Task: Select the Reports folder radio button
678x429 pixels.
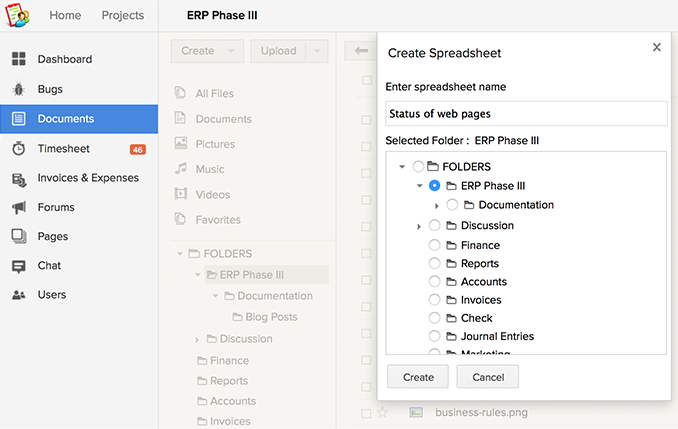Action: click(x=434, y=264)
